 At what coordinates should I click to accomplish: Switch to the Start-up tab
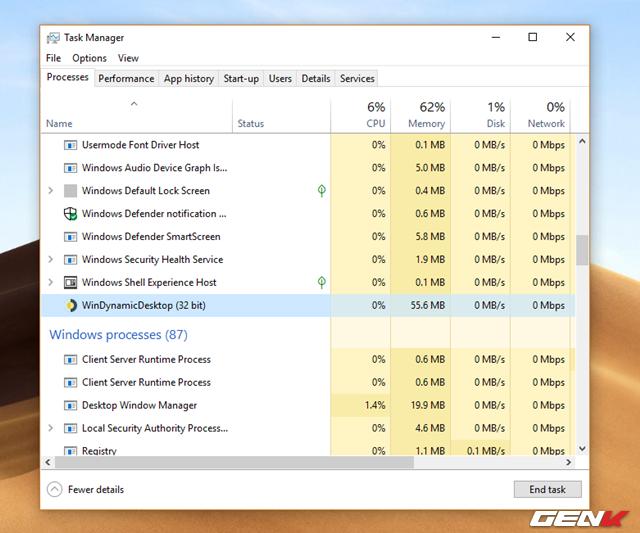tap(241, 79)
